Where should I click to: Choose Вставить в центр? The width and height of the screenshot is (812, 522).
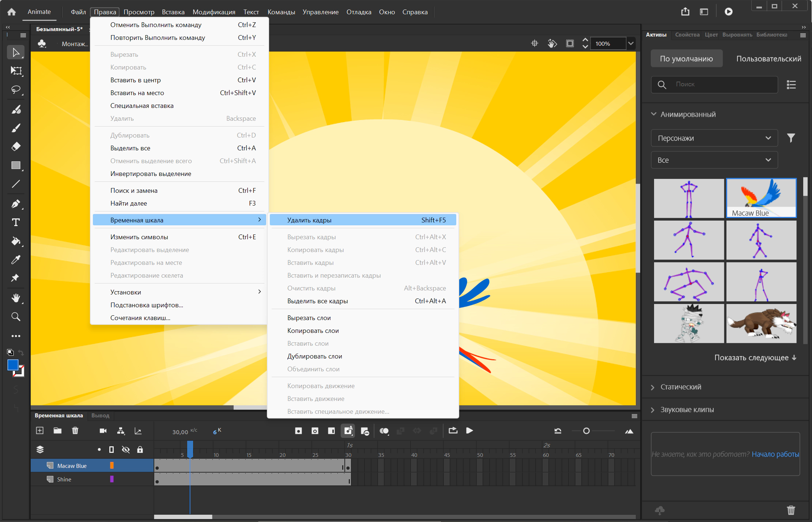click(x=179, y=80)
